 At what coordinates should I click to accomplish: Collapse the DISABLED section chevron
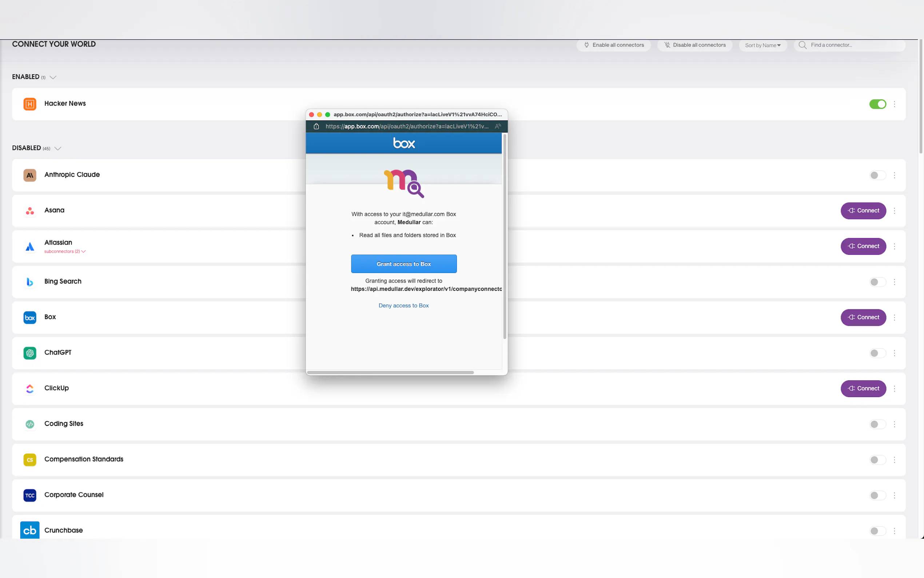point(58,149)
